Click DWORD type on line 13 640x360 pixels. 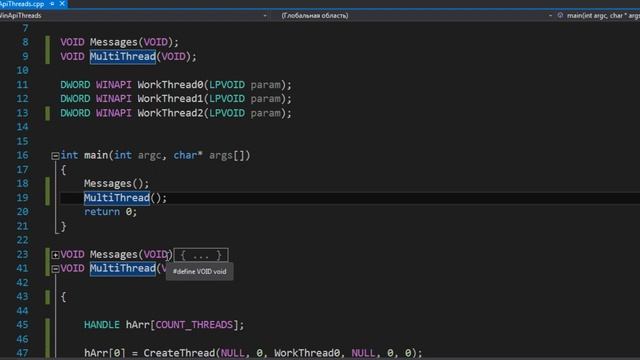75,113
